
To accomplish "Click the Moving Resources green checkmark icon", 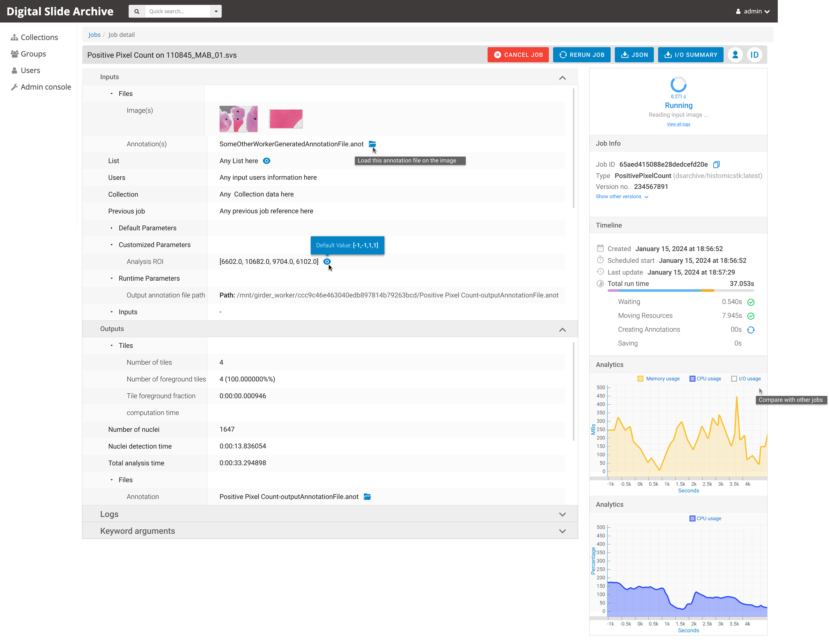I will tap(750, 316).
